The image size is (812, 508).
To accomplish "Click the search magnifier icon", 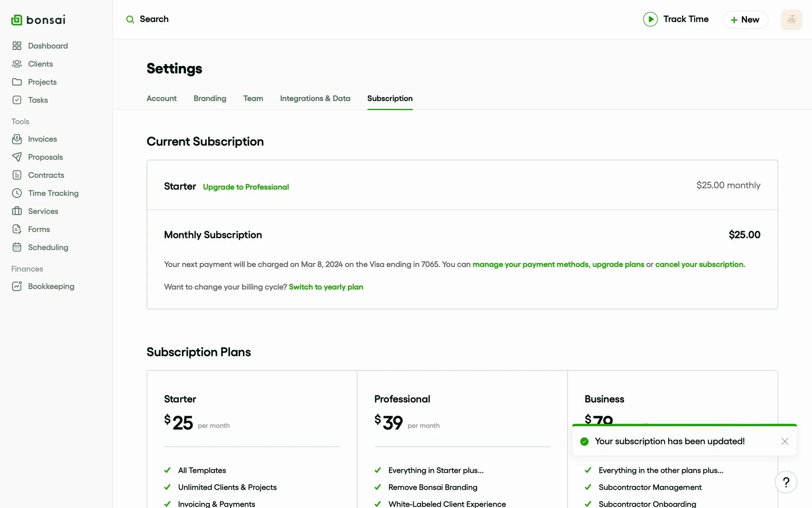I will [130, 19].
